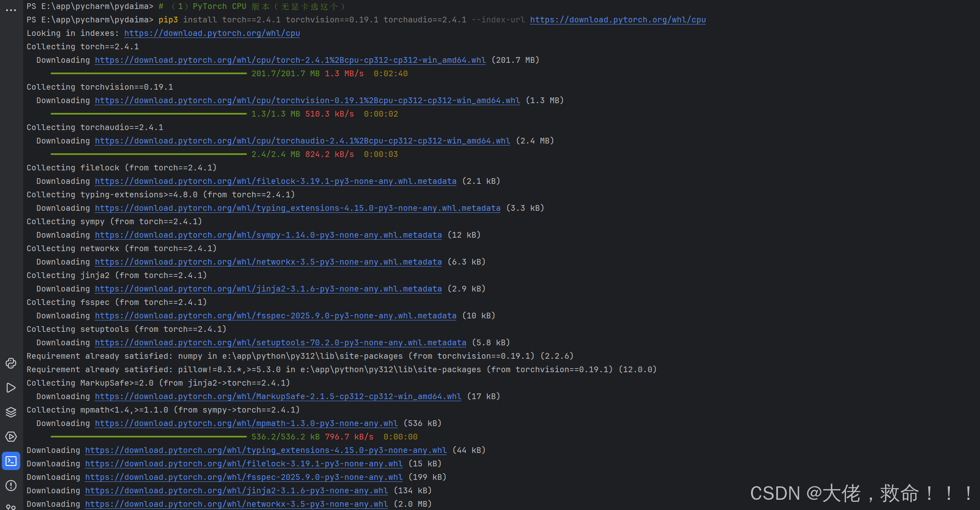Click the index-url link in pip3 command
Screen dimensions: 980x510
pos(617,20)
